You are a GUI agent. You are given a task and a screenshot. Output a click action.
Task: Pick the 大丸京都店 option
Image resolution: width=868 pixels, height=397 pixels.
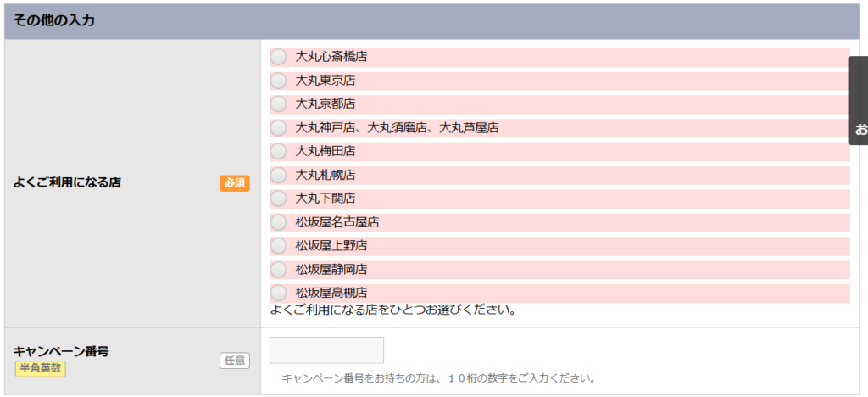click(x=279, y=104)
